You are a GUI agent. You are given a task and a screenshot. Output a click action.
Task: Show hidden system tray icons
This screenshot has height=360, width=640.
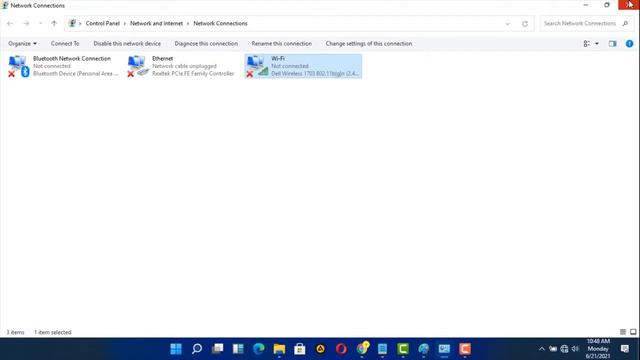point(542,349)
